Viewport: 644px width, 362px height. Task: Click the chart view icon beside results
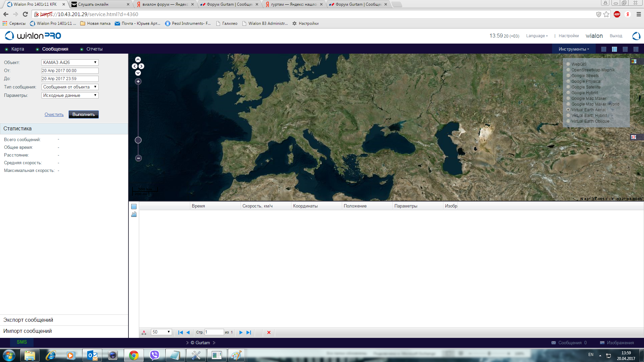click(134, 215)
